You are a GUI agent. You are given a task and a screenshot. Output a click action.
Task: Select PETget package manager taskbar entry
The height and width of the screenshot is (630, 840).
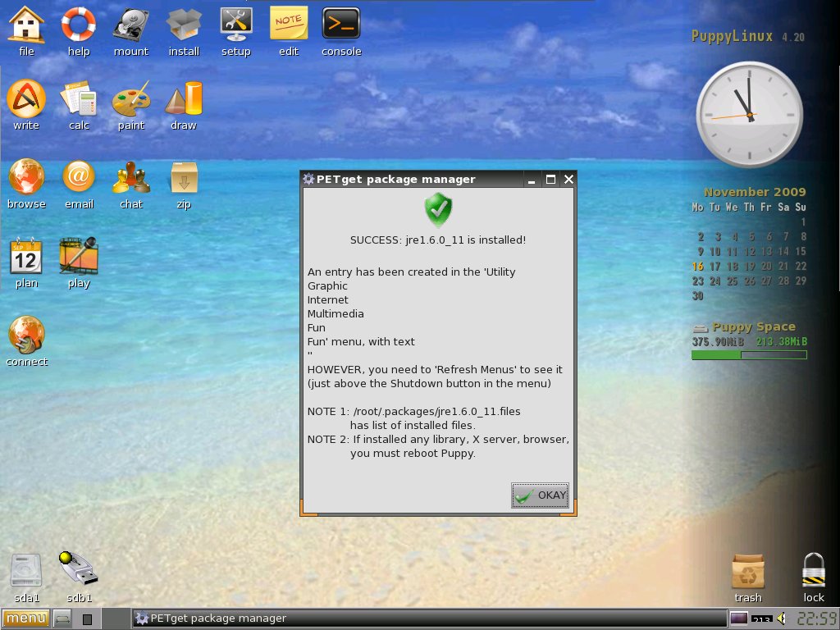[x=428, y=619]
